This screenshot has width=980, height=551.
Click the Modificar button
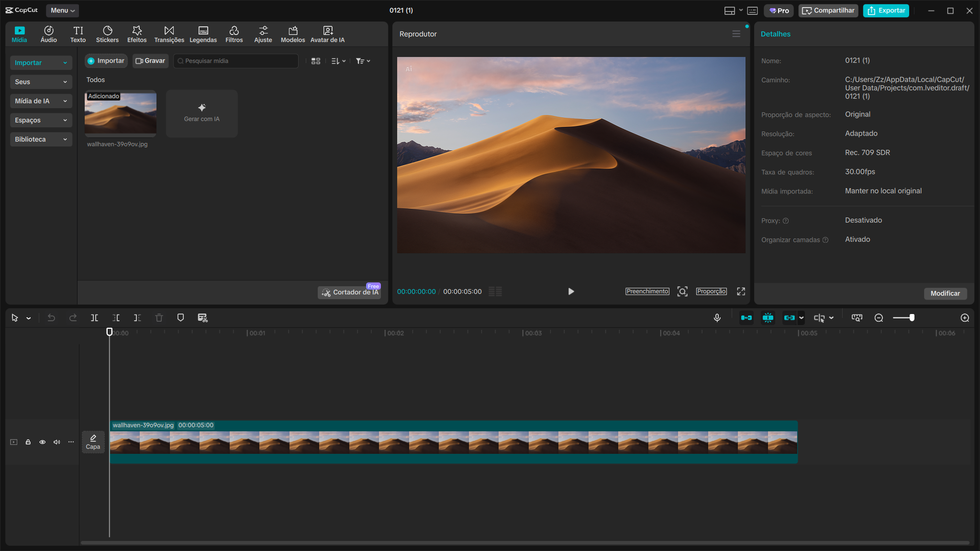(x=945, y=293)
